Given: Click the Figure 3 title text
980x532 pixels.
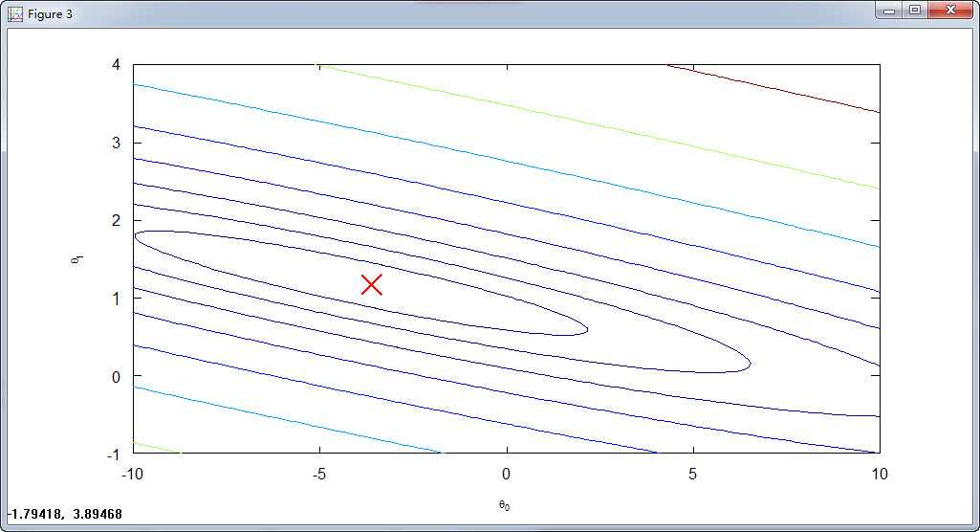Looking at the screenshot, I should pos(50,13).
